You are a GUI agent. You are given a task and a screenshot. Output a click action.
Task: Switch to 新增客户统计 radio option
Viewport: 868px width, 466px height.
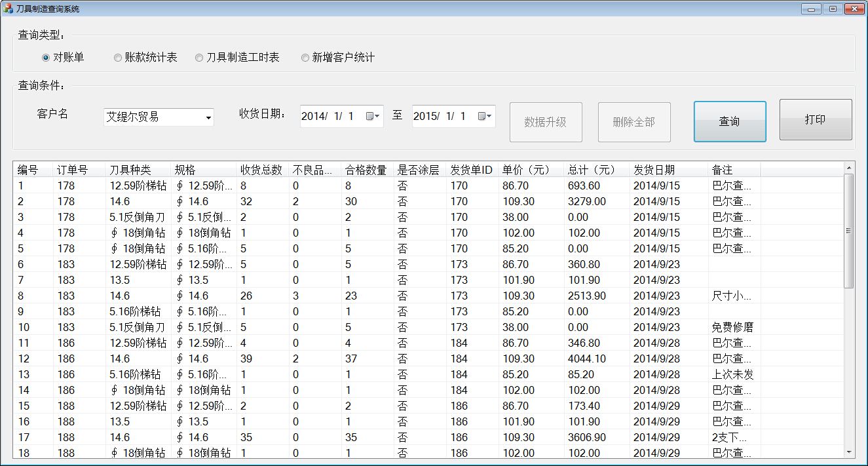coord(305,58)
